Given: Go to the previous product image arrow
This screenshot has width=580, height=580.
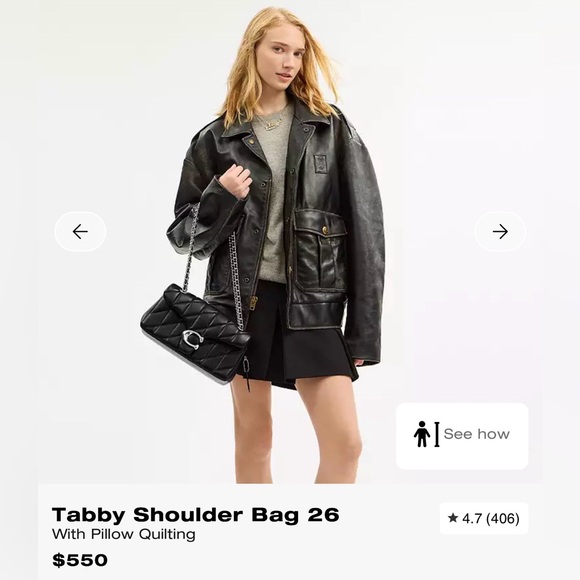Looking at the screenshot, I should (80, 232).
